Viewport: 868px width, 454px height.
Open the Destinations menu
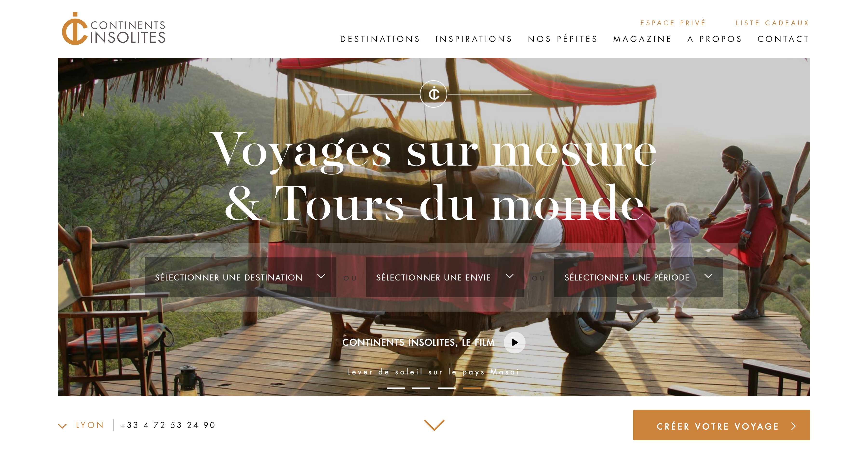pos(380,39)
